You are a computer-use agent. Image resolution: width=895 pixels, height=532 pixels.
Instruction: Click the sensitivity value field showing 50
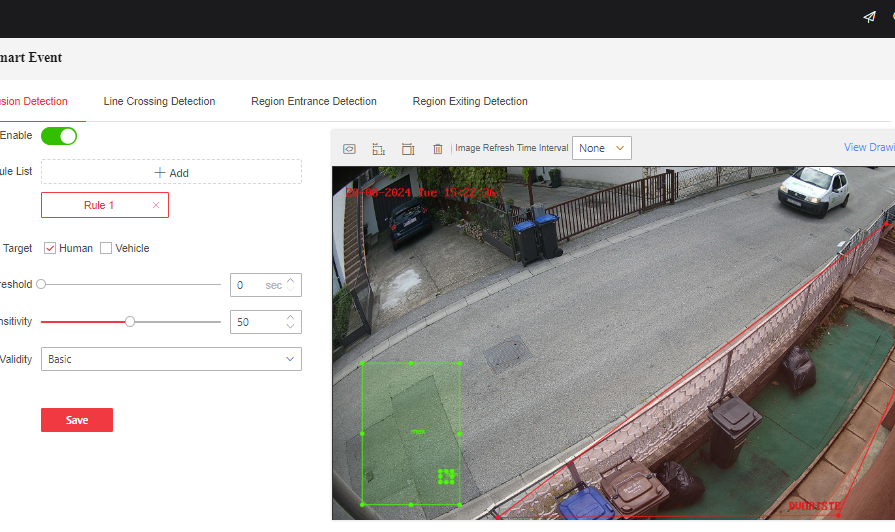(x=256, y=322)
